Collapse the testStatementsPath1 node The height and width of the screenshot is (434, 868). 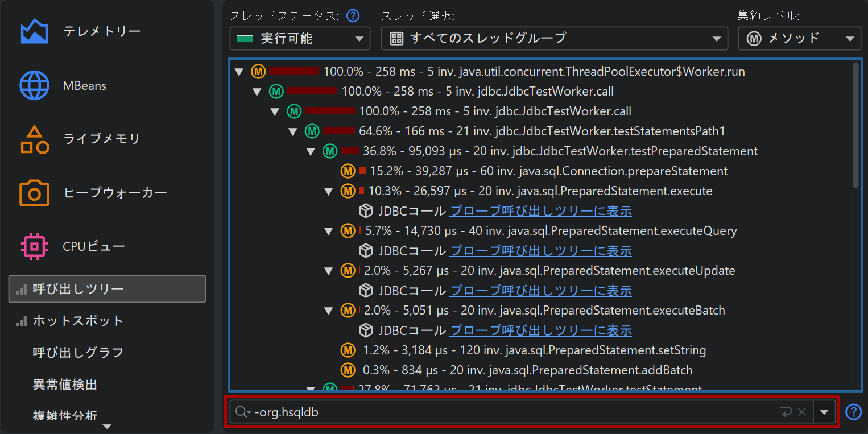pyautogui.click(x=293, y=131)
